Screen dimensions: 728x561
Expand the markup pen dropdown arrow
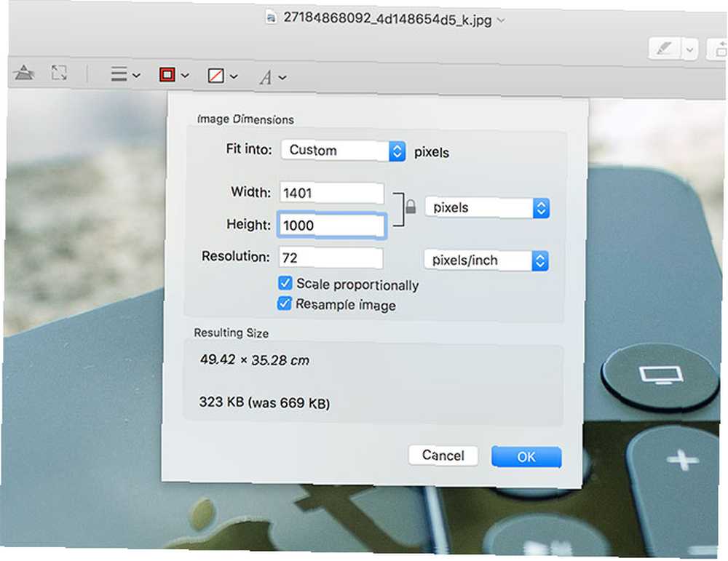tap(690, 49)
